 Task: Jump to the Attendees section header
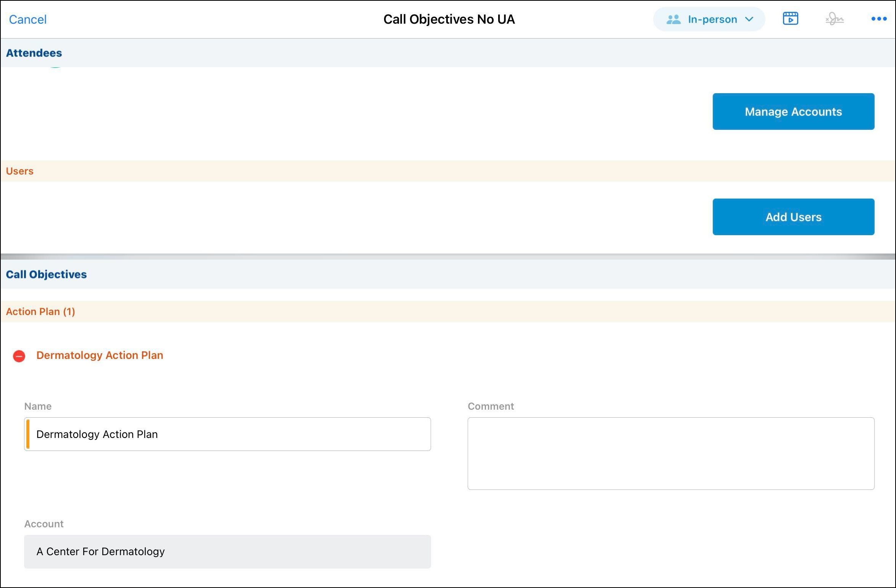point(34,53)
